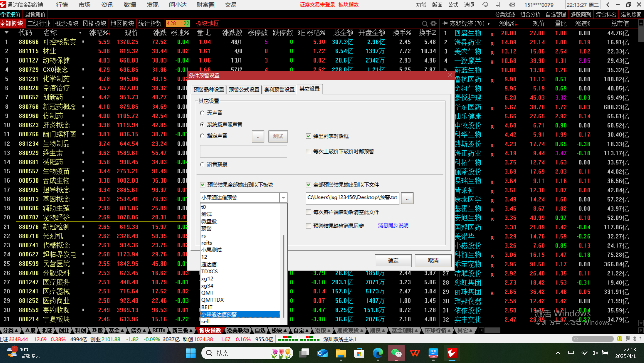The height and width of the screenshot is (363, 644).
Task: Click the Tongdaxin icon on taskbar
Action: pyautogui.click(x=452, y=353)
